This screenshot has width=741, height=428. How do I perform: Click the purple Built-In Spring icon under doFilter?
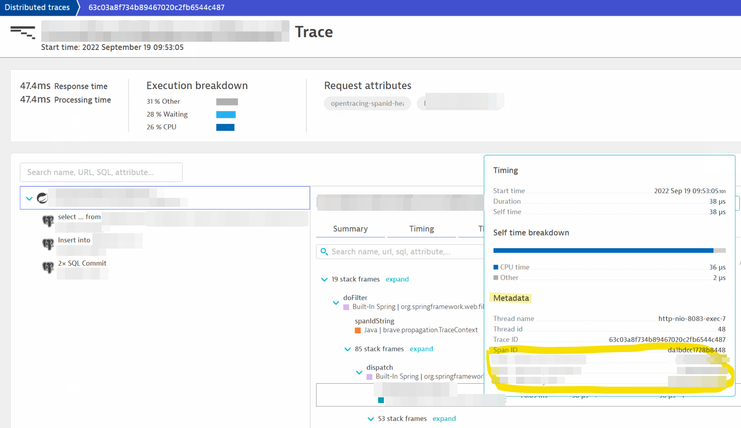pos(347,307)
